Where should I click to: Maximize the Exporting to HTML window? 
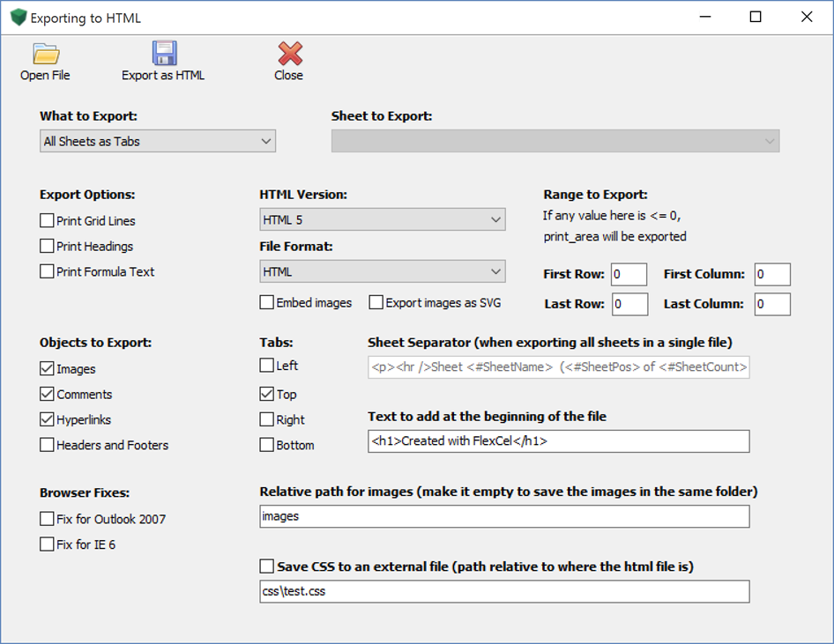pos(756,17)
